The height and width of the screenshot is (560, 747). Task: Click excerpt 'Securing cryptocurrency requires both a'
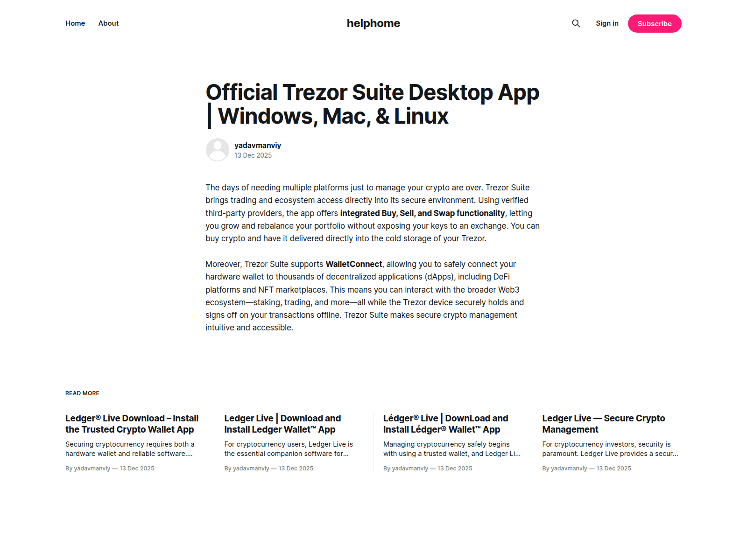tap(130, 449)
